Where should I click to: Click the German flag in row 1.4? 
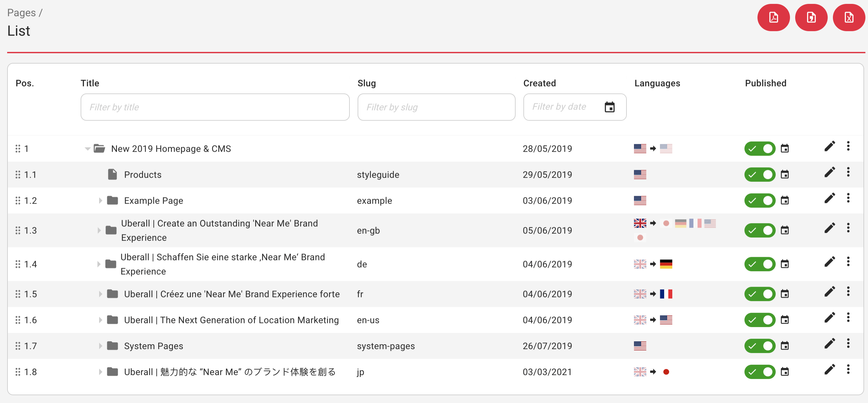[x=666, y=264]
